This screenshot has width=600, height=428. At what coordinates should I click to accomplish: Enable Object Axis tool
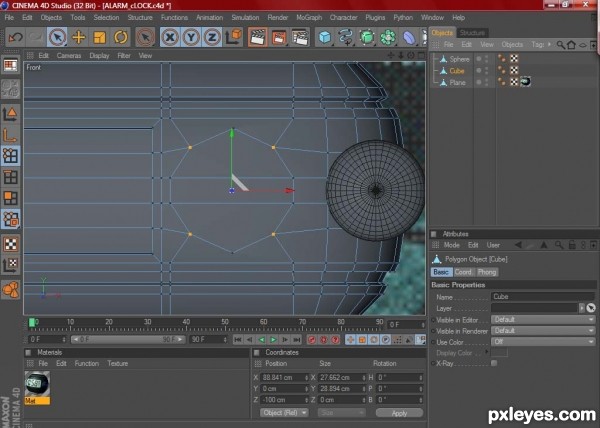(10, 135)
